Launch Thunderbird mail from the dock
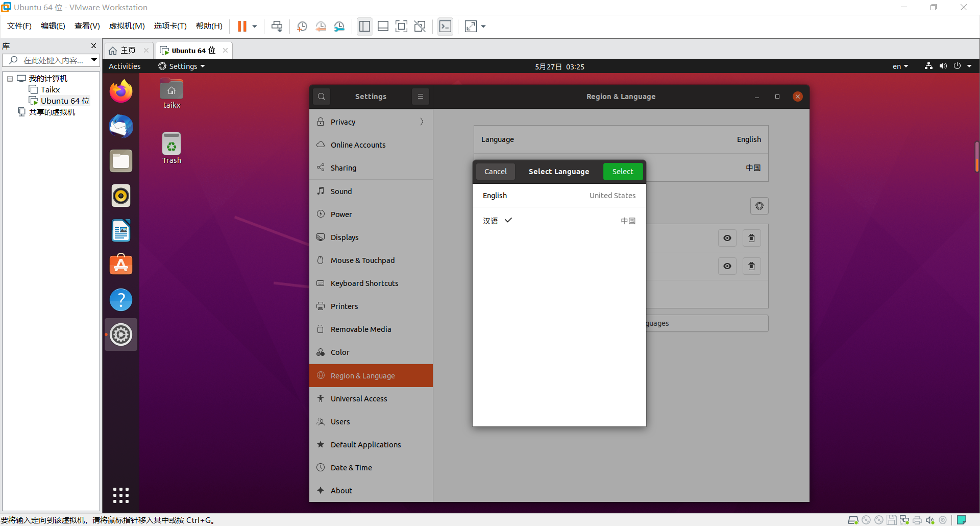This screenshot has height=526, width=980. [121, 126]
